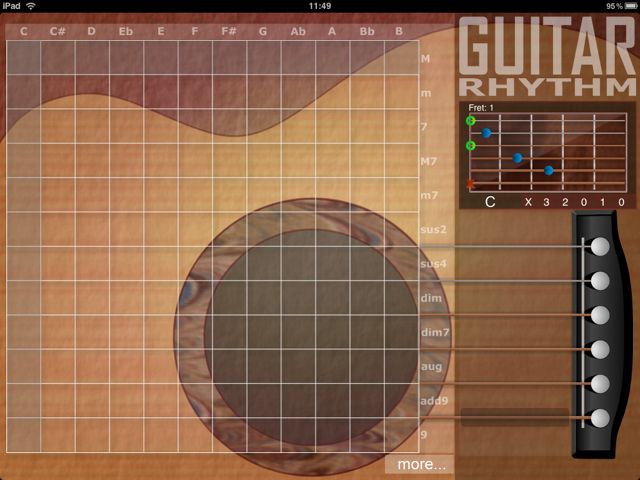This screenshot has height=480, width=640.
Task: Click the 2 in the fingering readout
Action: coord(565,202)
